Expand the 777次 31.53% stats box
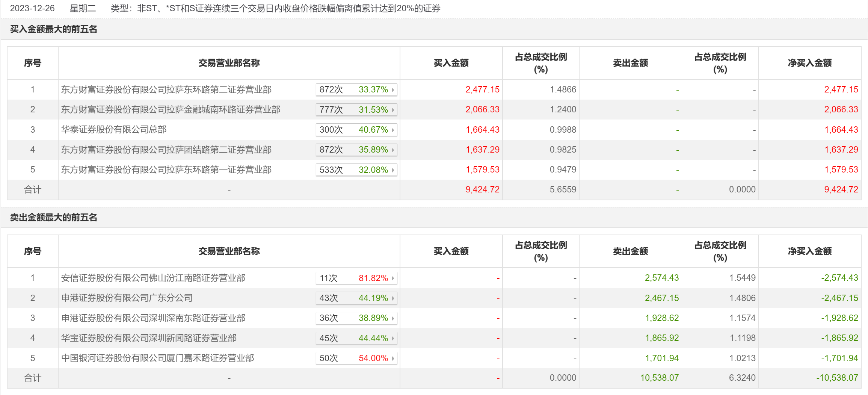This screenshot has height=395, width=868. [x=356, y=110]
